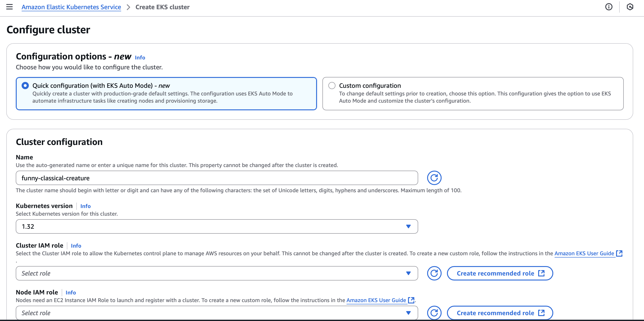Click the cluster Name input field

tap(217, 178)
